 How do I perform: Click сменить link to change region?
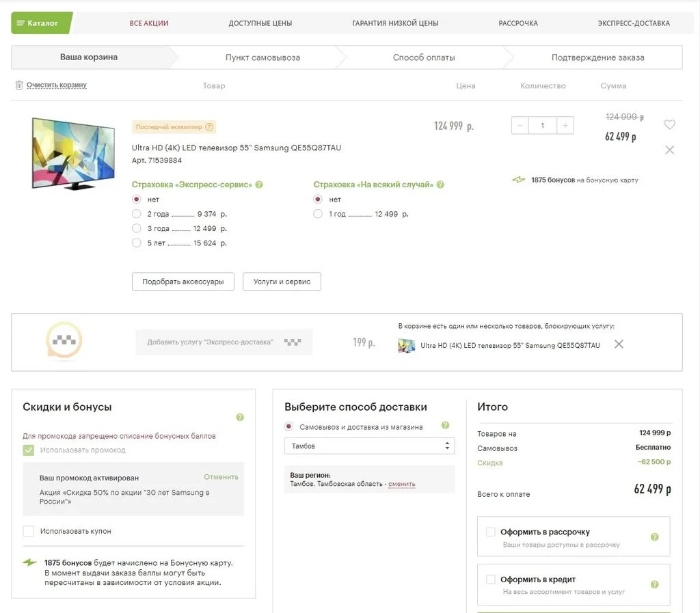[402, 484]
